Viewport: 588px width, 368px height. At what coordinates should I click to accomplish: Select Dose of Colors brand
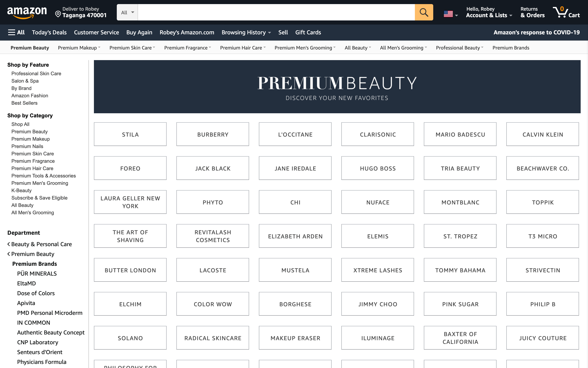tap(36, 293)
